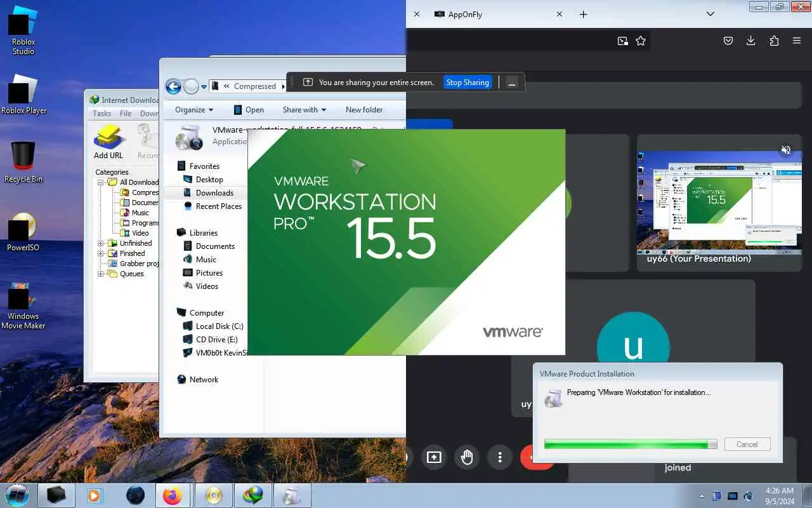This screenshot has height=508, width=812.
Task: Click Open in the Explorer toolbar
Action: pyautogui.click(x=248, y=110)
